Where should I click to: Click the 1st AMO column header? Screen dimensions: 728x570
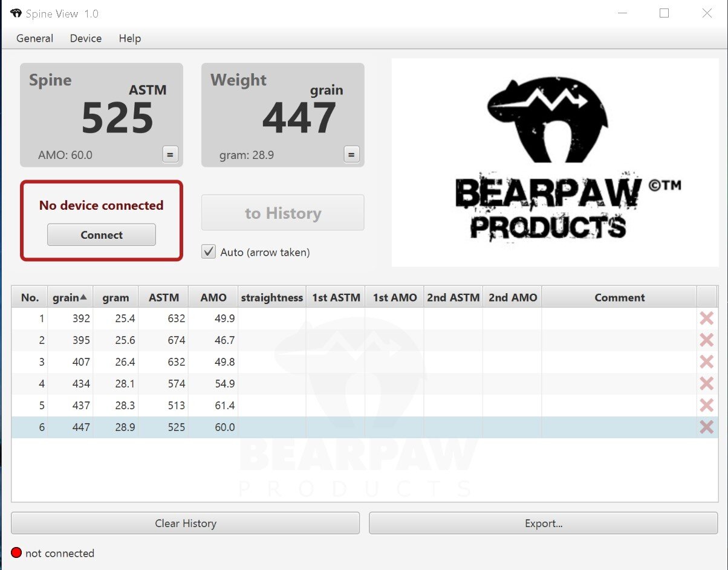394,297
